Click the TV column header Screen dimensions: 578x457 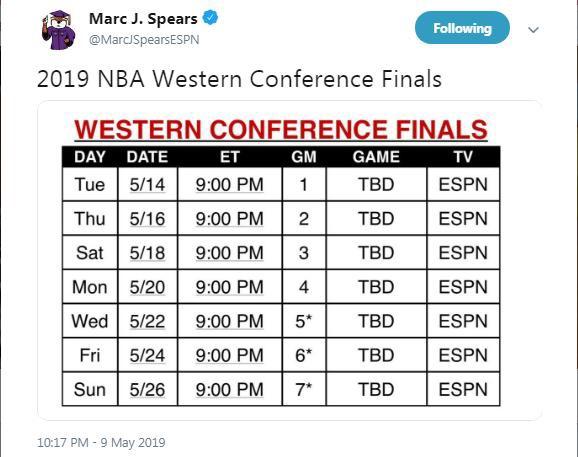point(463,157)
